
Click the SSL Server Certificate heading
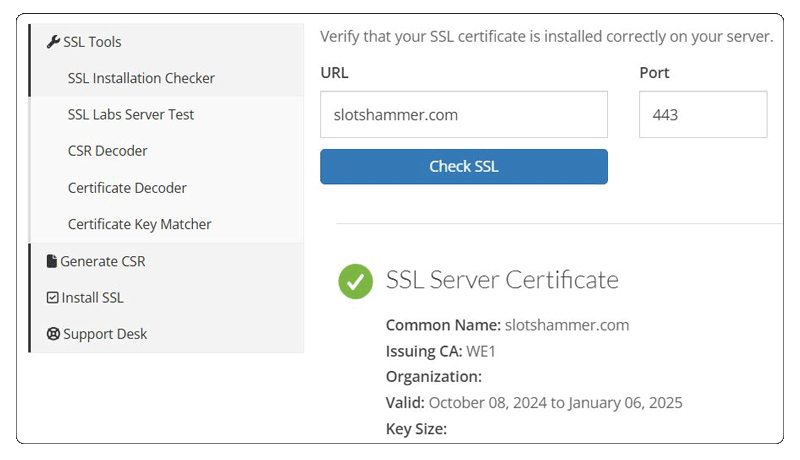click(x=502, y=280)
